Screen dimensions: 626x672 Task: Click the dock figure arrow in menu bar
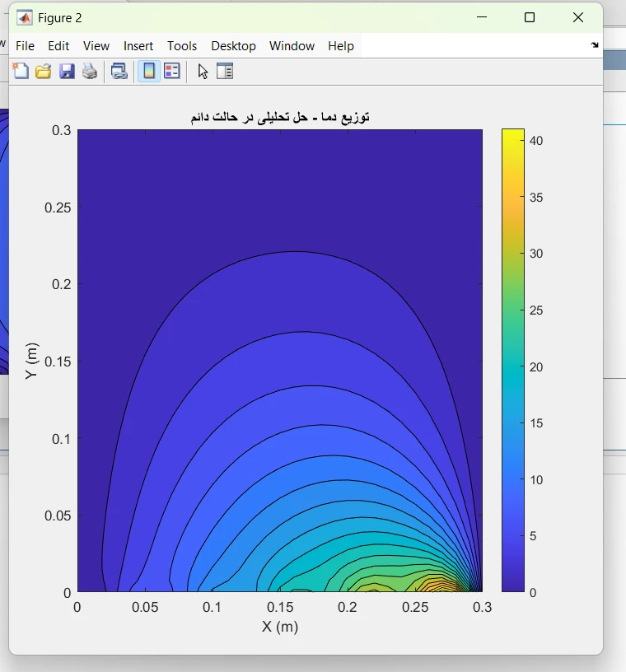(x=595, y=46)
